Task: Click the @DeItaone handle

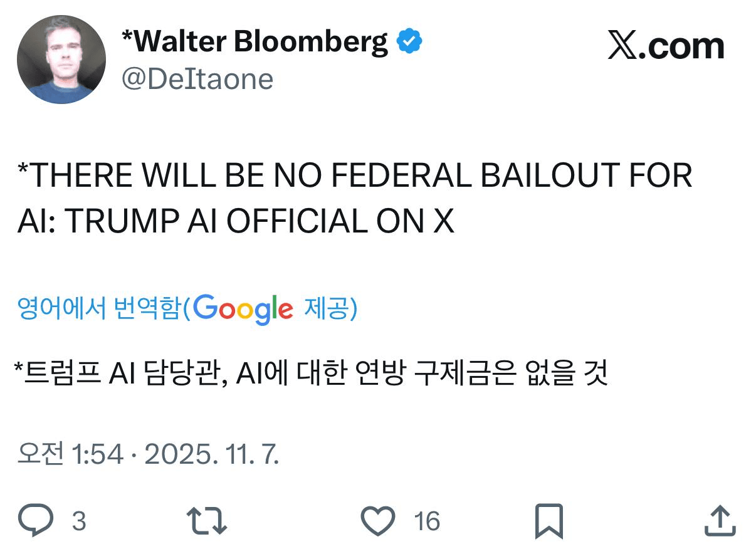Action: 197,80
